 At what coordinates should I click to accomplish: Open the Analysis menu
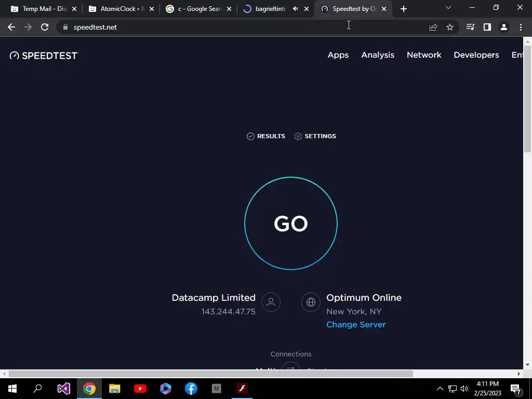tap(378, 55)
